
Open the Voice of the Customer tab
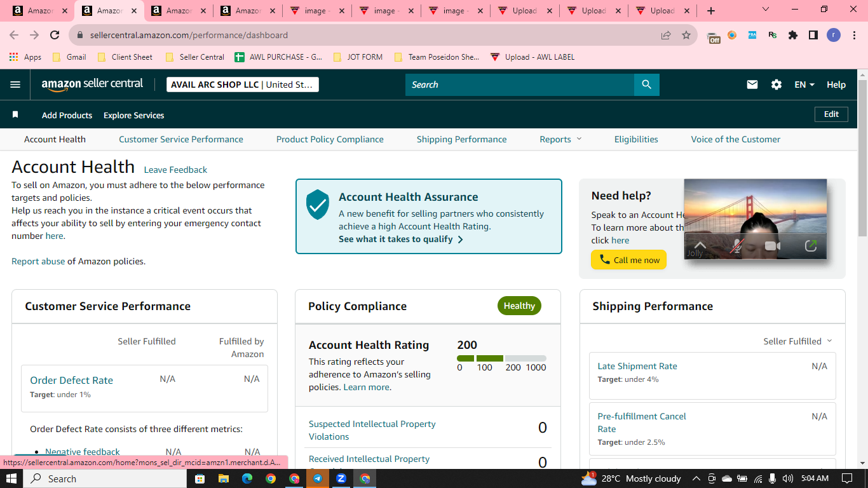[736, 139]
